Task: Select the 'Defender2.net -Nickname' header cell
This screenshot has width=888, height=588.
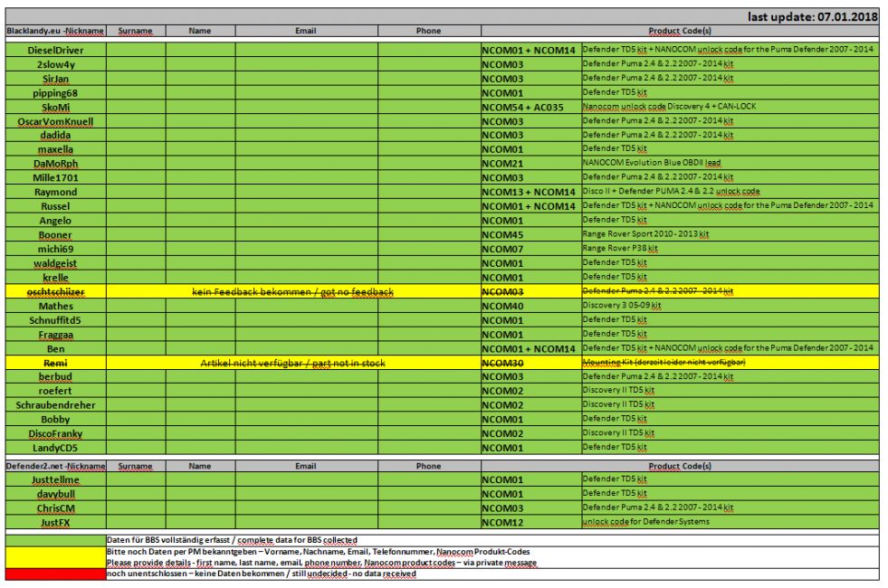Action: [x=55, y=466]
